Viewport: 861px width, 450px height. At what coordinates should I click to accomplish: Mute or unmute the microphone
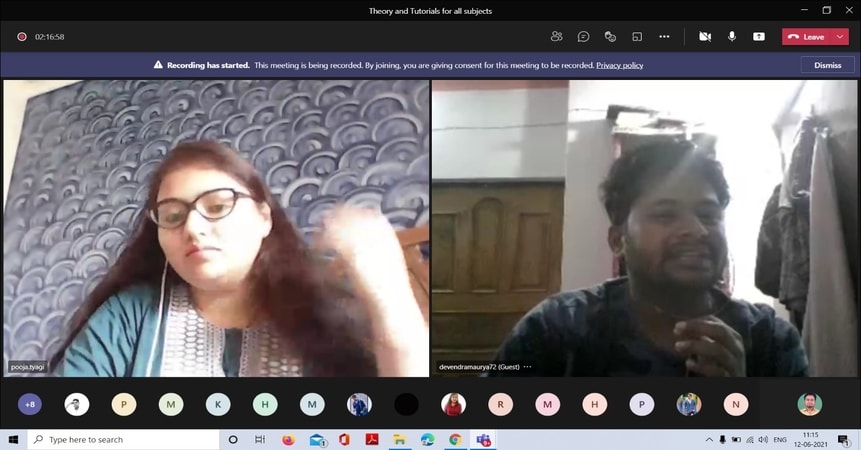pos(732,36)
